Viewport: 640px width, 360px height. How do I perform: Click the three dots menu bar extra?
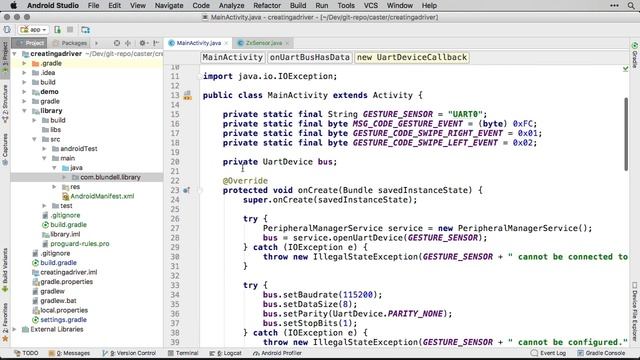coord(614,5)
